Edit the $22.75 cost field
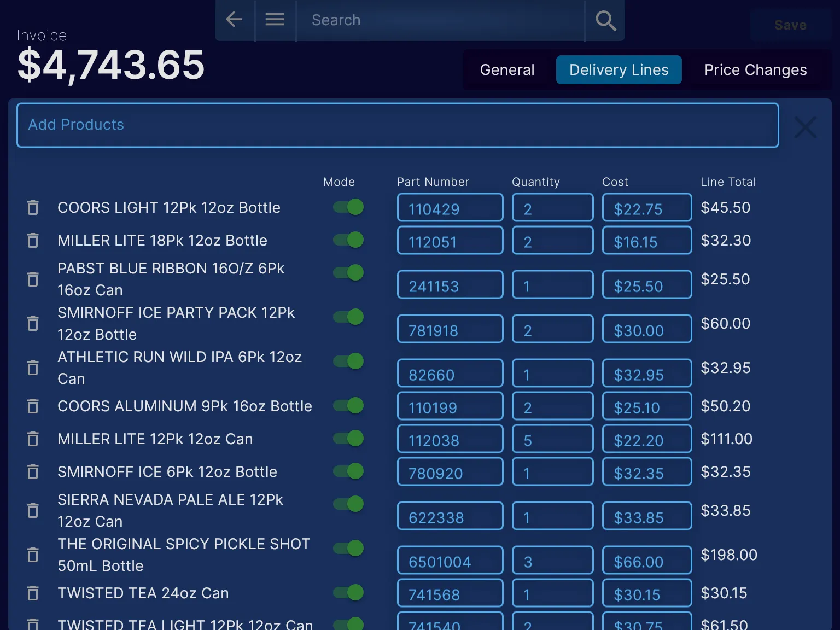 647,208
